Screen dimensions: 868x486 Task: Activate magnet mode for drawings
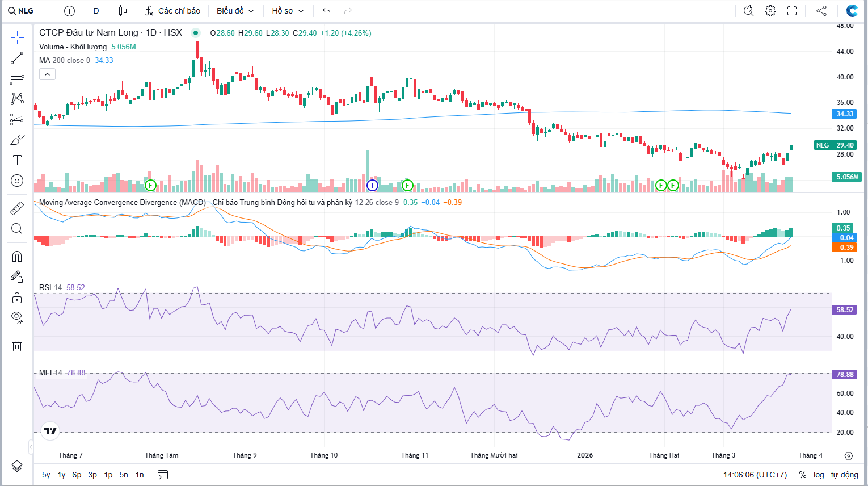pos(17,257)
